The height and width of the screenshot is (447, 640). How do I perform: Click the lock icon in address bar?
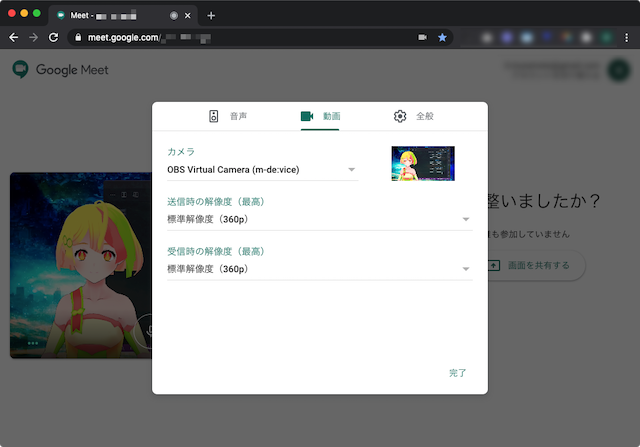pos(78,38)
